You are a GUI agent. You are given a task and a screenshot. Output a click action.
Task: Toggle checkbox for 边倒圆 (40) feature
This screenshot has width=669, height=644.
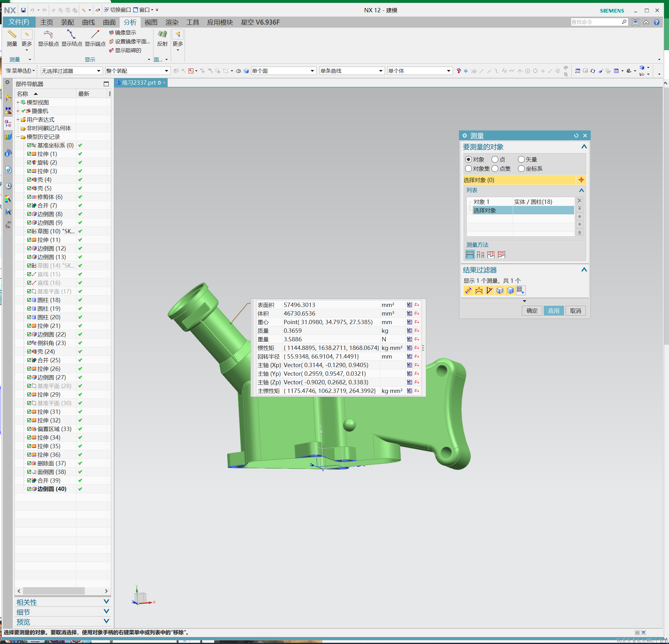[x=29, y=489]
